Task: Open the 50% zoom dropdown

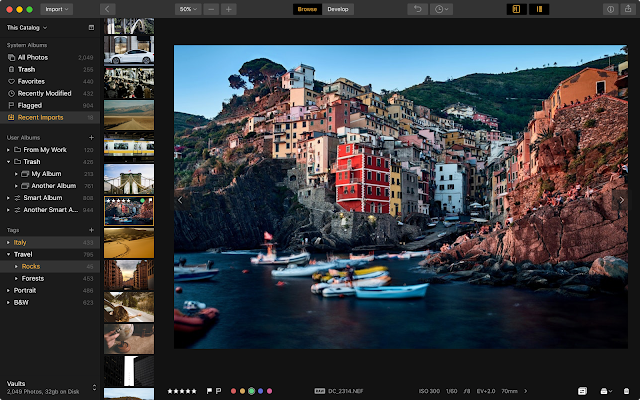Action: (x=188, y=9)
